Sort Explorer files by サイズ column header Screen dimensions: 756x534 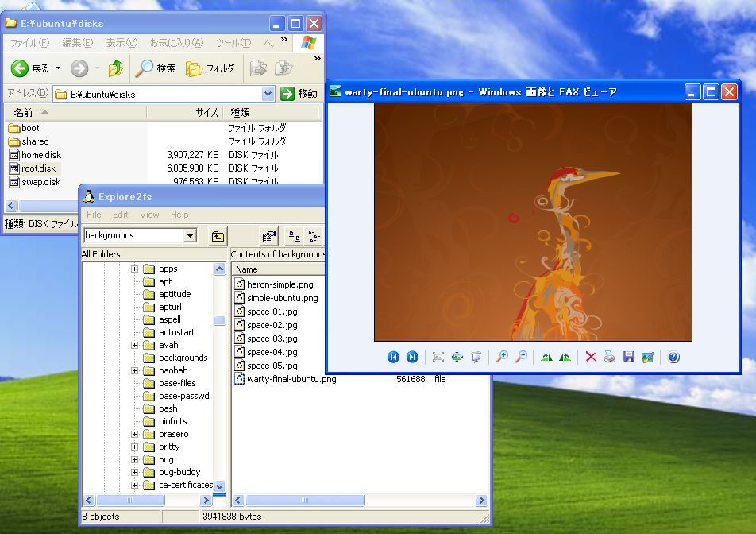tap(185, 112)
